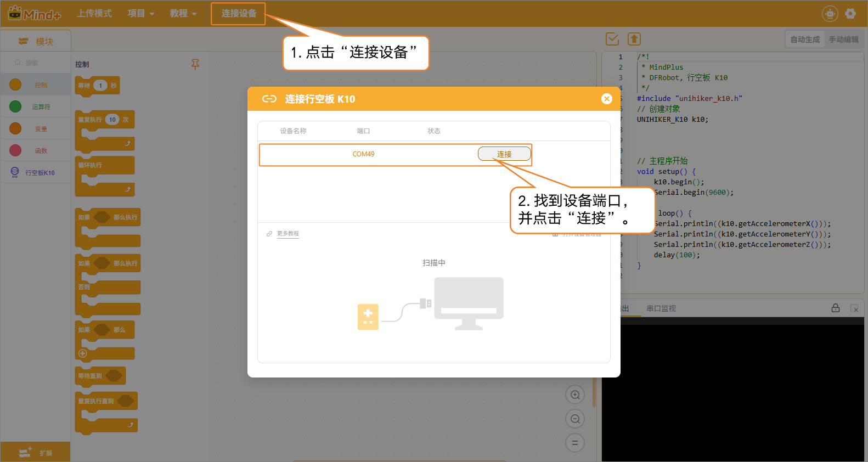Toggle the serial monitor scroll lock icon
Image resolution: width=868 pixels, height=462 pixels.
click(836, 308)
